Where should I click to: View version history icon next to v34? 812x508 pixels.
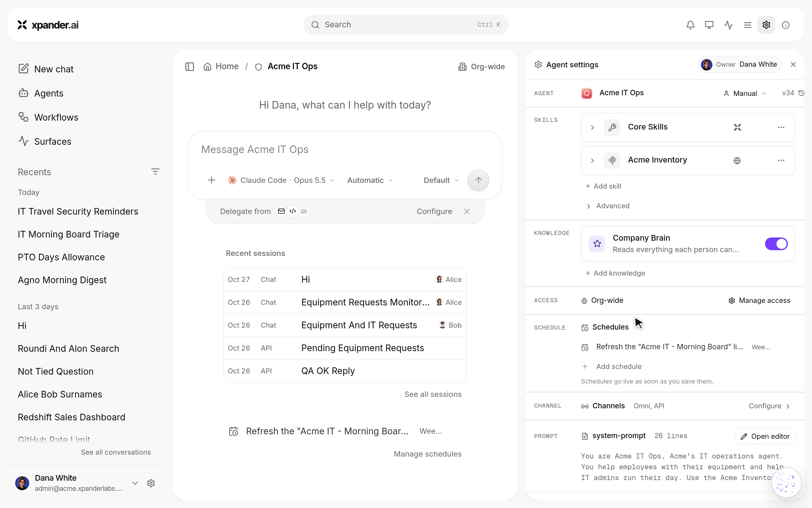pos(801,93)
